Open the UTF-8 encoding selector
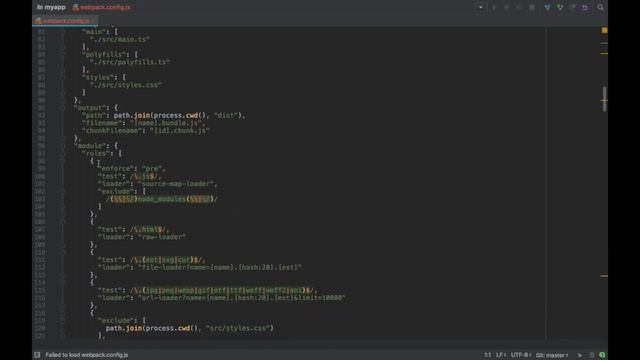640x360 pixels. point(521,355)
